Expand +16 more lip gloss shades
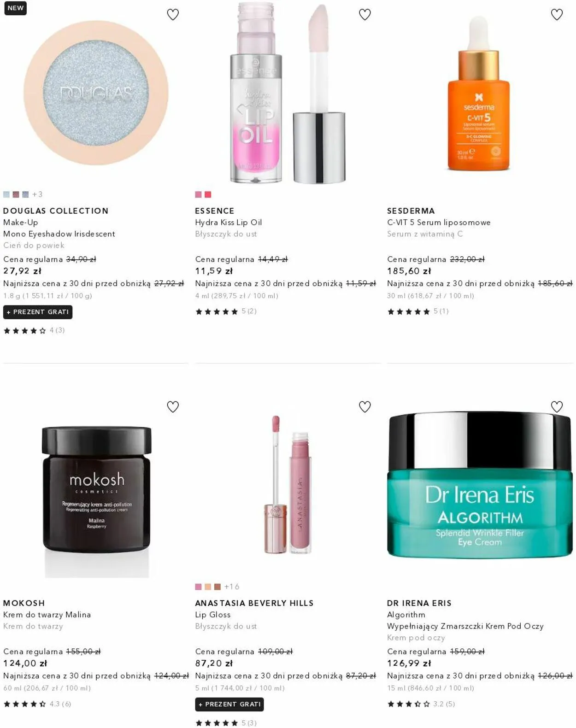Image resolution: width=576 pixels, height=728 pixels. pyautogui.click(x=231, y=587)
